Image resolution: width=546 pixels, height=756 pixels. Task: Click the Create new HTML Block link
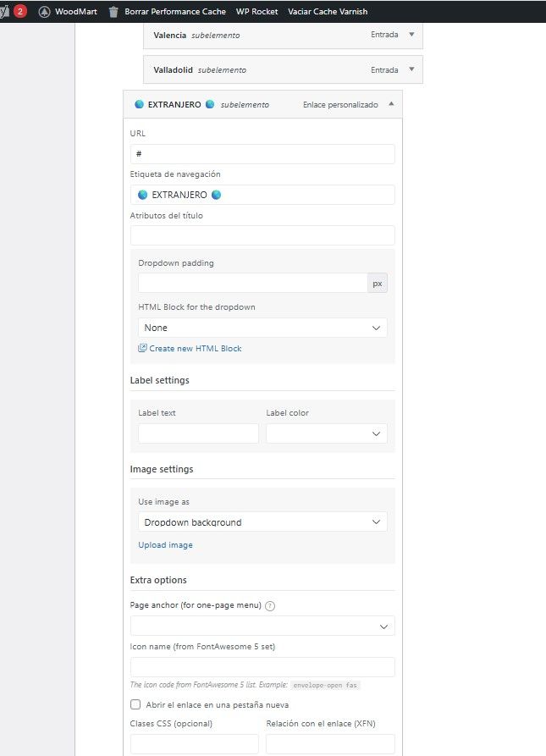point(196,348)
